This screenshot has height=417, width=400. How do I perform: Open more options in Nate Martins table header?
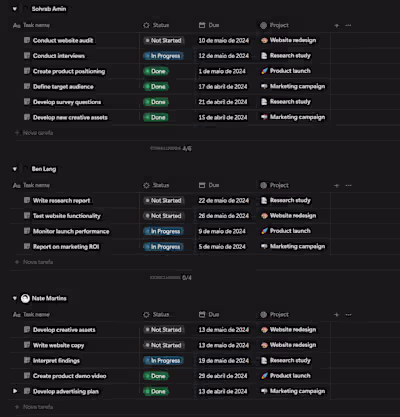348,315
